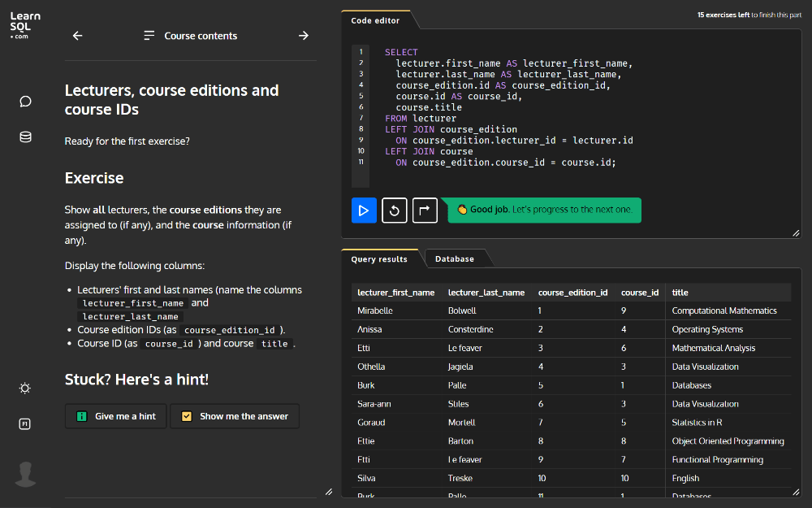The image size is (812, 508).
Task: Click the user profile avatar icon
Action: 25,474
